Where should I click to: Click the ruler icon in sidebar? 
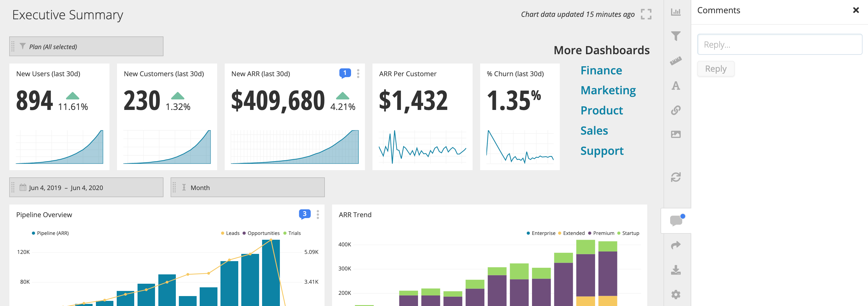tap(676, 61)
